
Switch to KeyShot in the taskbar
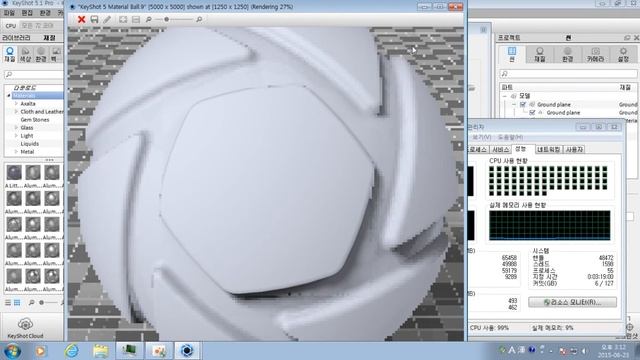pyautogui.click(x=187, y=351)
